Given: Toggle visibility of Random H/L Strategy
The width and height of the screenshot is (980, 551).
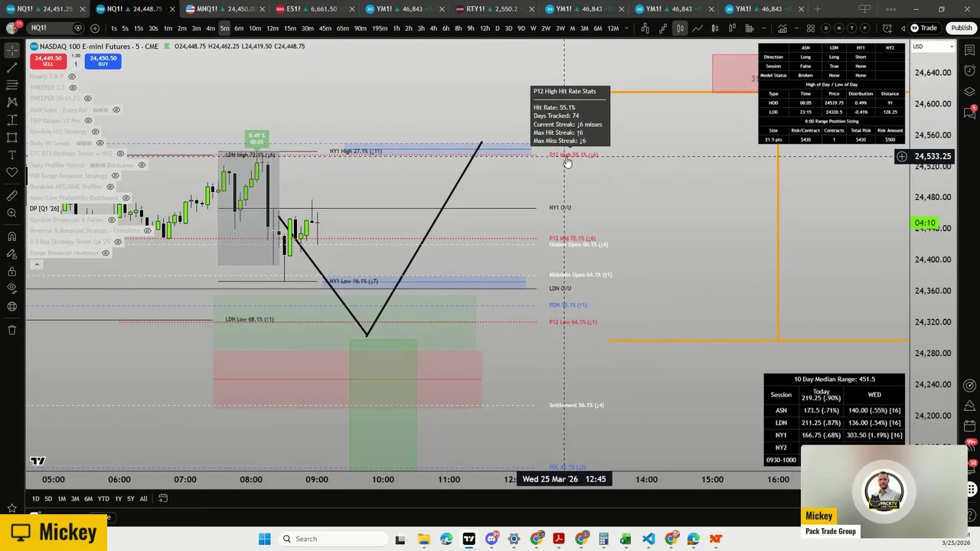Looking at the screenshot, I should pos(96,132).
